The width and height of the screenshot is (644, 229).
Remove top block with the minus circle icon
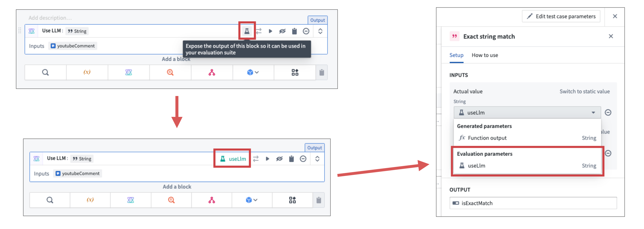click(x=306, y=31)
